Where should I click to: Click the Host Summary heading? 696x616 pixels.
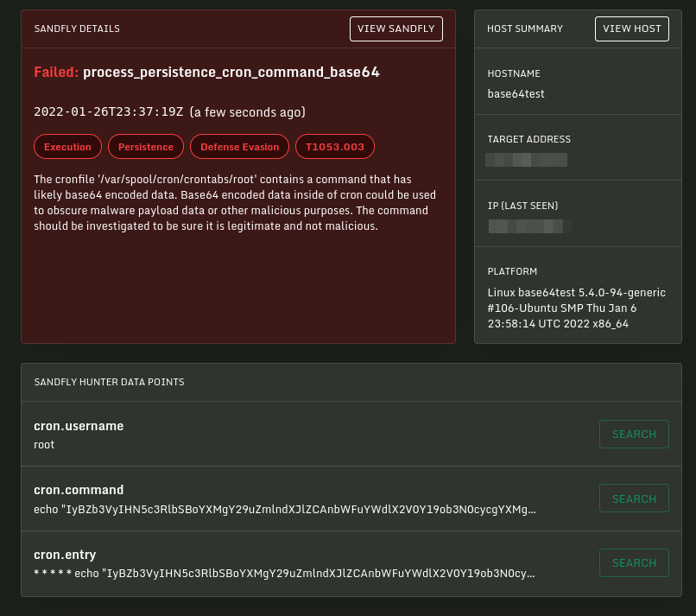525,29
